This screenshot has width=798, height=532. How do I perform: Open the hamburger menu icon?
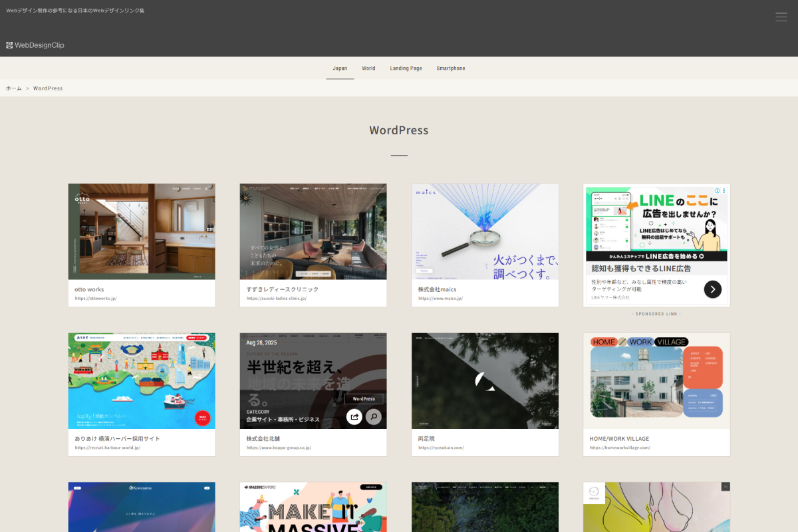(x=781, y=17)
